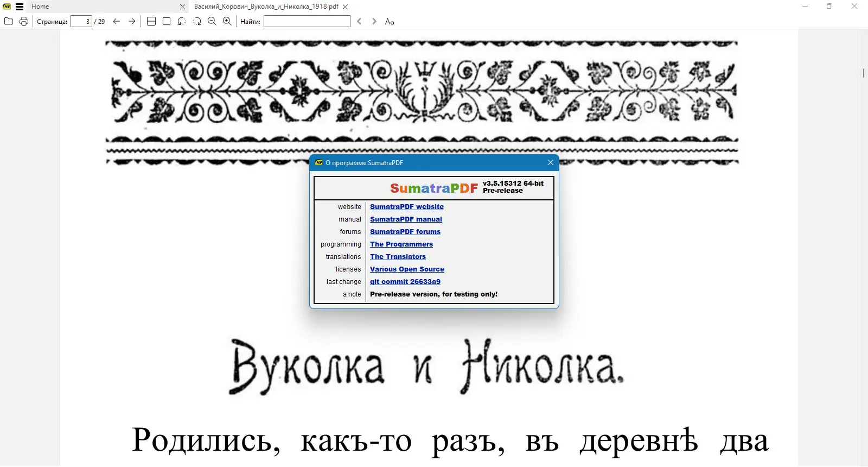
Task: Open The Programmers link
Action: [x=401, y=244]
